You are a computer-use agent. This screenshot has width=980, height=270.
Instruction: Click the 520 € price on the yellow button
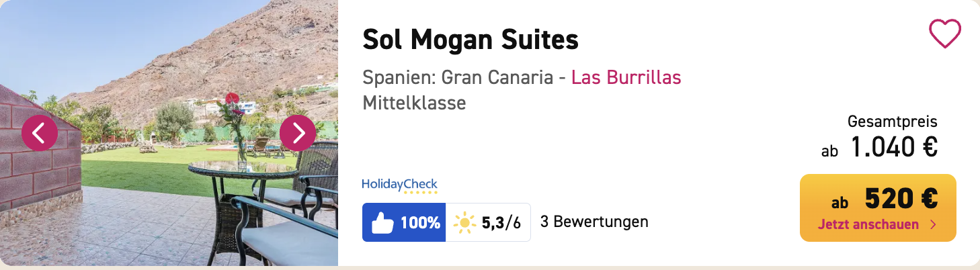click(901, 199)
